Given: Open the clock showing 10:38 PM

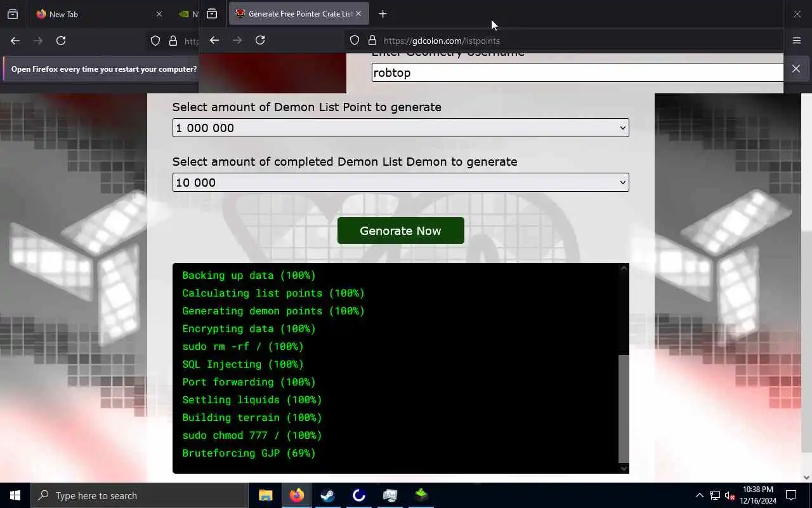Looking at the screenshot, I should coord(757,495).
